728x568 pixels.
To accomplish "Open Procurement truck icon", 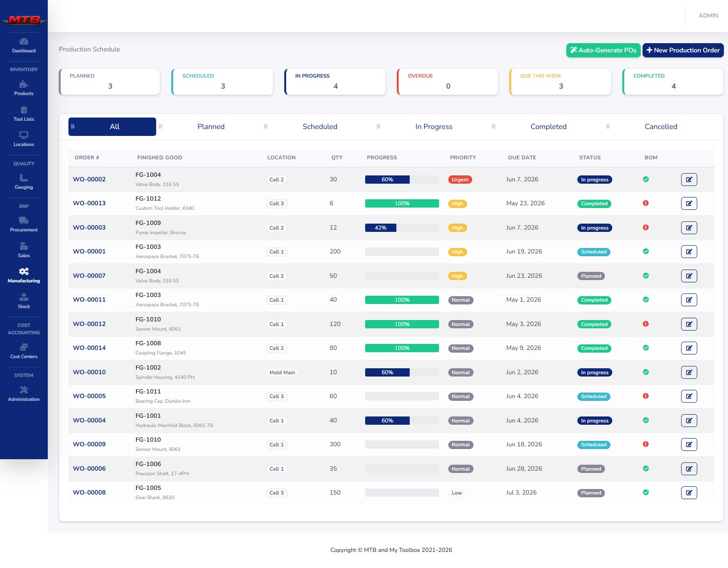I will coord(24,220).
